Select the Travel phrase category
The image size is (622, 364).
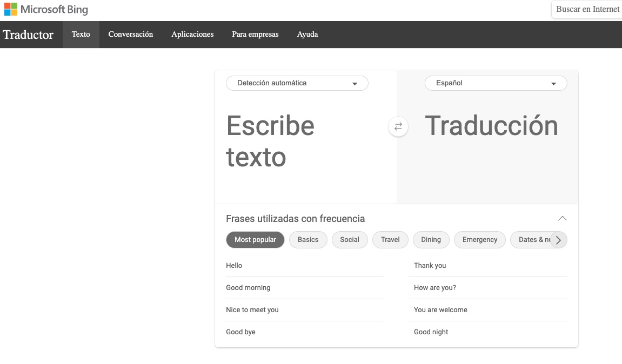coord(390,239)
